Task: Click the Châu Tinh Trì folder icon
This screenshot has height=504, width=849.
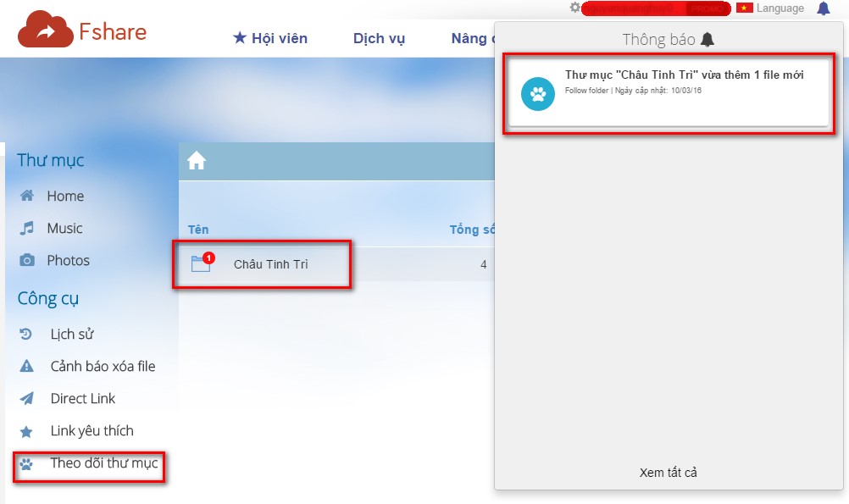Action: pos(201,264)
